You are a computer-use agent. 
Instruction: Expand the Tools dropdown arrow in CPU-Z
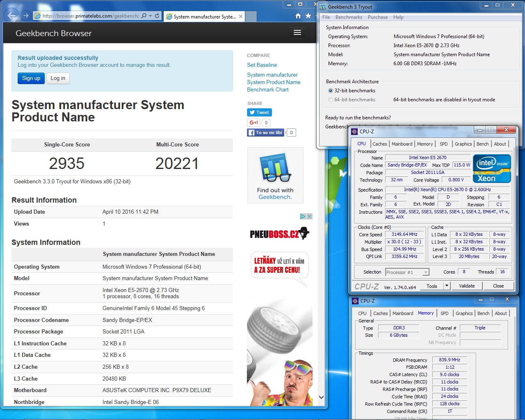(x=447, y=286)
